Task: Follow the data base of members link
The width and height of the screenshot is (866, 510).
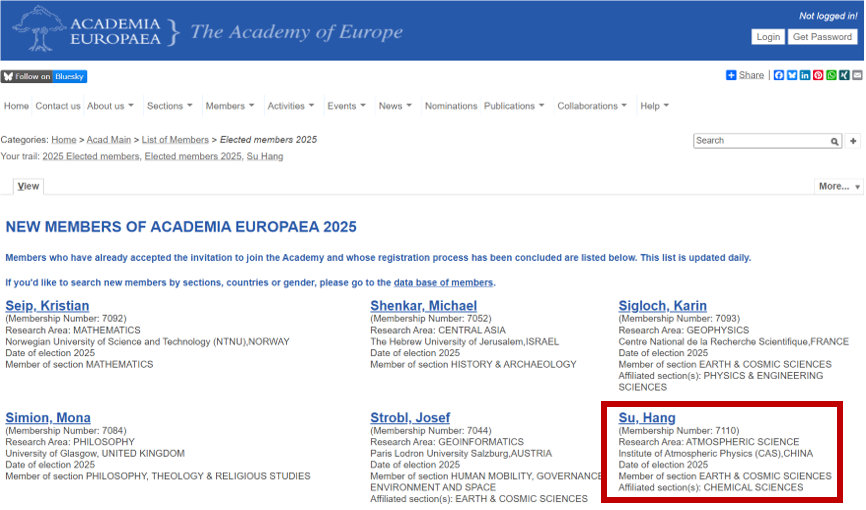Action: (443, 283)
